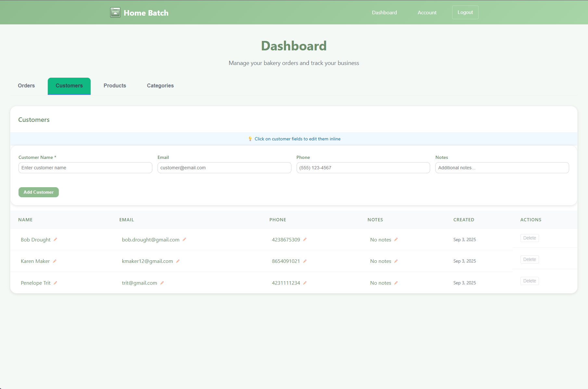Click the Home Batch oven logo icon
The image size is (588, 389).
click(x=115, y=12)
